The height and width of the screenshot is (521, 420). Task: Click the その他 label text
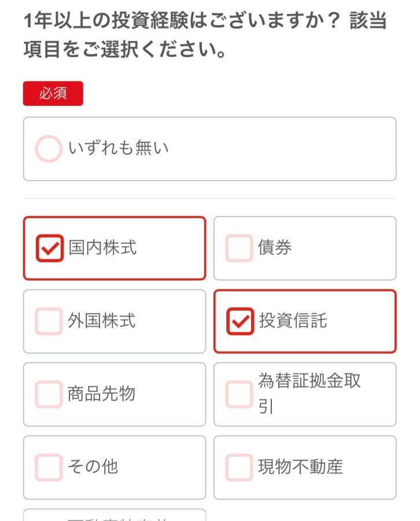(93, 467)
